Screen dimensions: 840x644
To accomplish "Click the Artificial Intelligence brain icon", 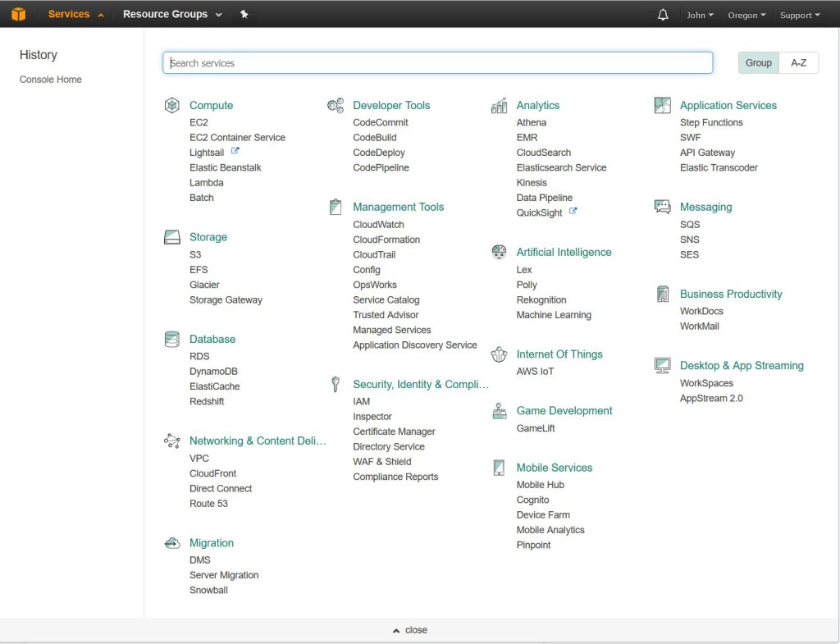I will pyautogui.click(x=499, y=252).
